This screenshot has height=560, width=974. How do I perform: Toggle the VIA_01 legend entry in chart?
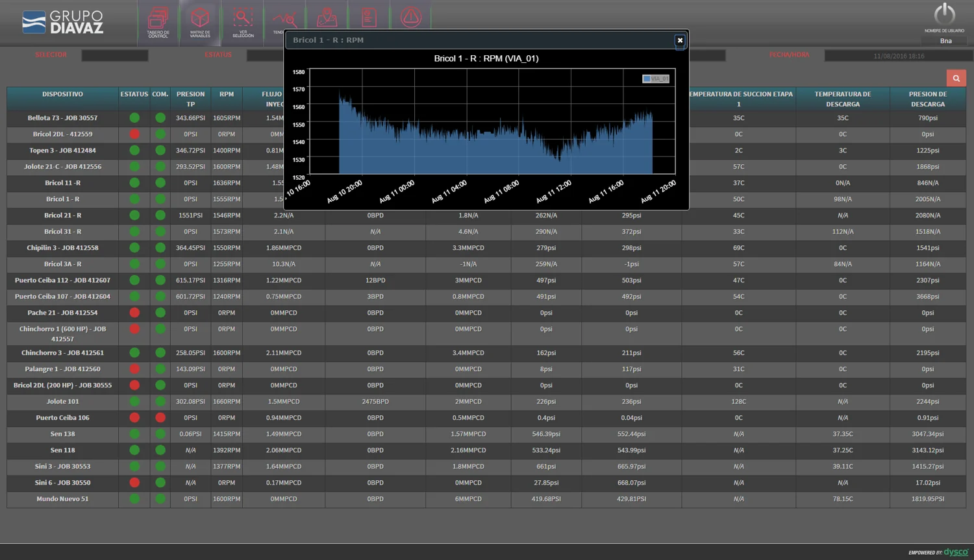pyautogui.click(x=656, y=79)
